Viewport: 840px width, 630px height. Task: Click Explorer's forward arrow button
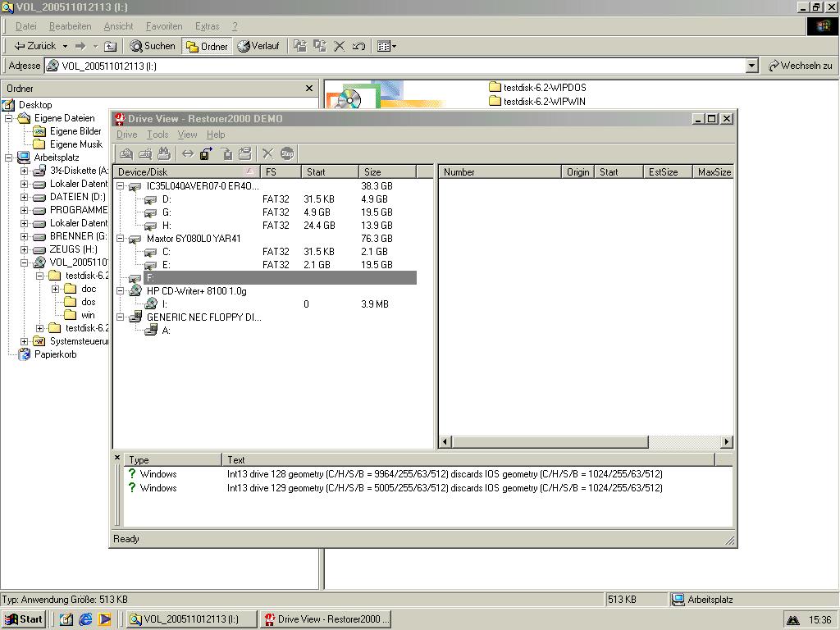tap(80, 46)
